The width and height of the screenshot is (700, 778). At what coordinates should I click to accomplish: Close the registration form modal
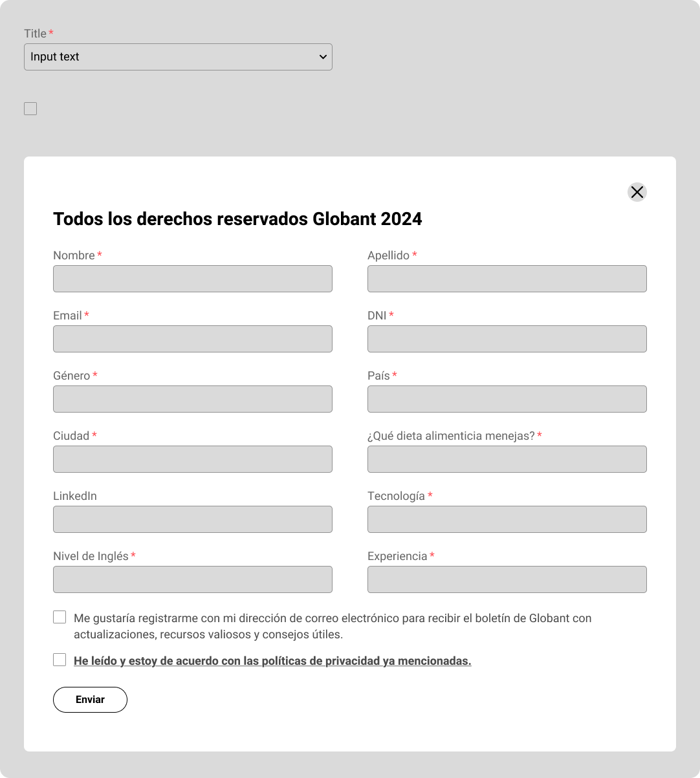pyautogui.click(x=637, y=192)
